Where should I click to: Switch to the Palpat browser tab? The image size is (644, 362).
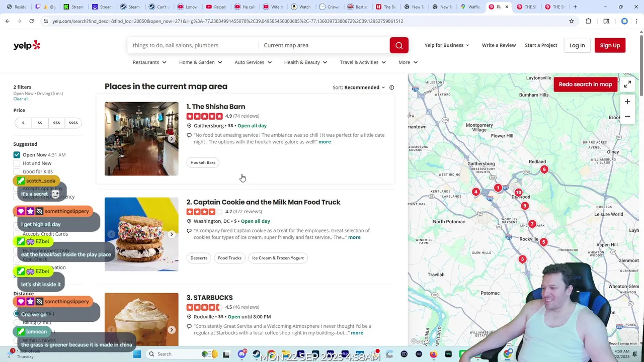pos(216,7)
